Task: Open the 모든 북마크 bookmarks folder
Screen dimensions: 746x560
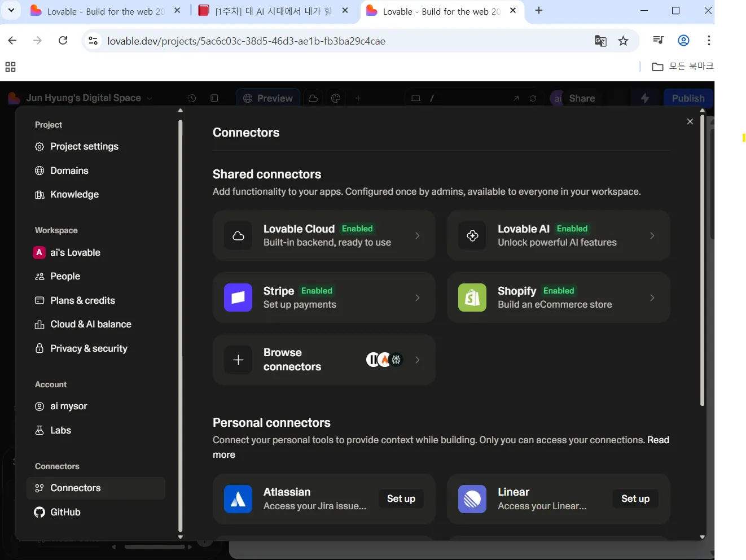Action: (x=682, y=67)
